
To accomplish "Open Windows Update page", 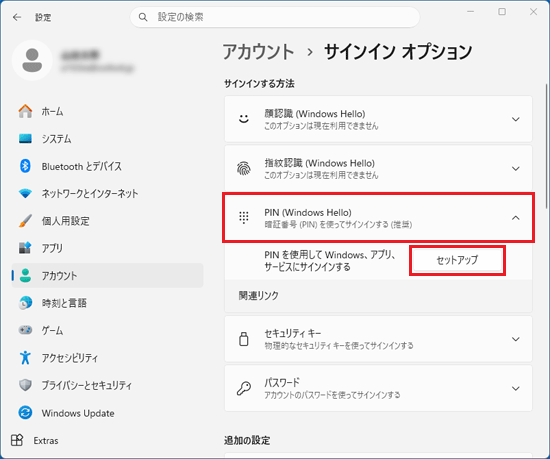I will (x=107, y=412).
